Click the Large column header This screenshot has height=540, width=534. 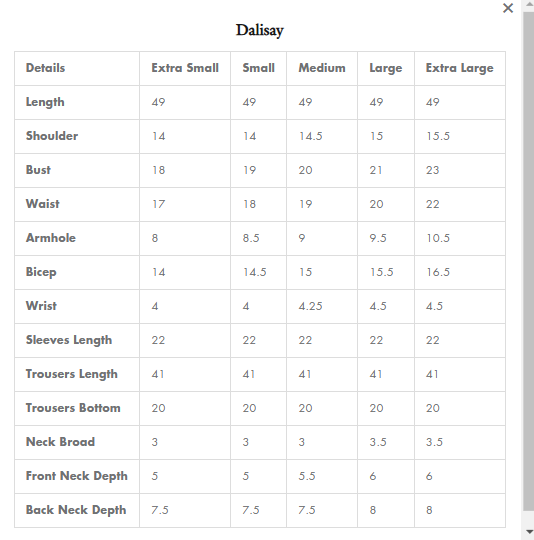[386, 68]
